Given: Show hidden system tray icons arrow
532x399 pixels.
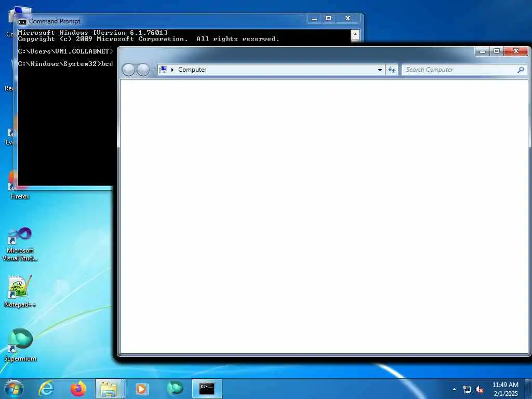Looking at the screenshot, I should pyautogui.click(x=454, y=389).
